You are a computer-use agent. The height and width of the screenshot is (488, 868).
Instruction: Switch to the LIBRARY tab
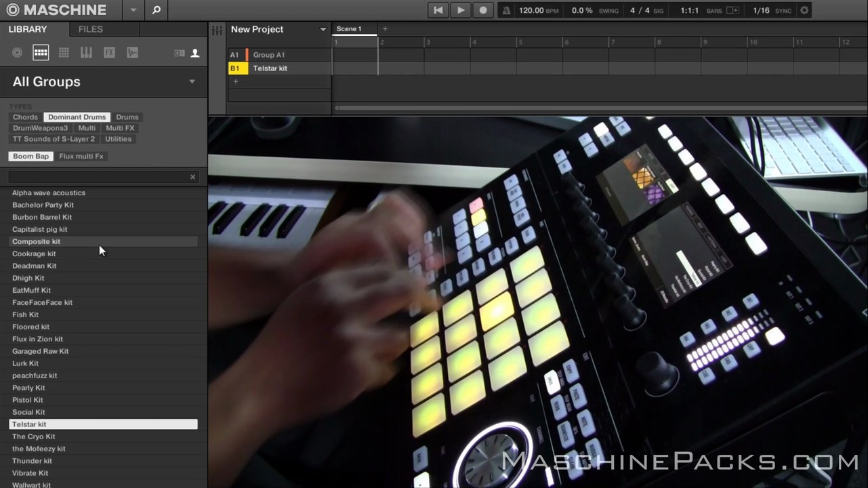[28, 29]
